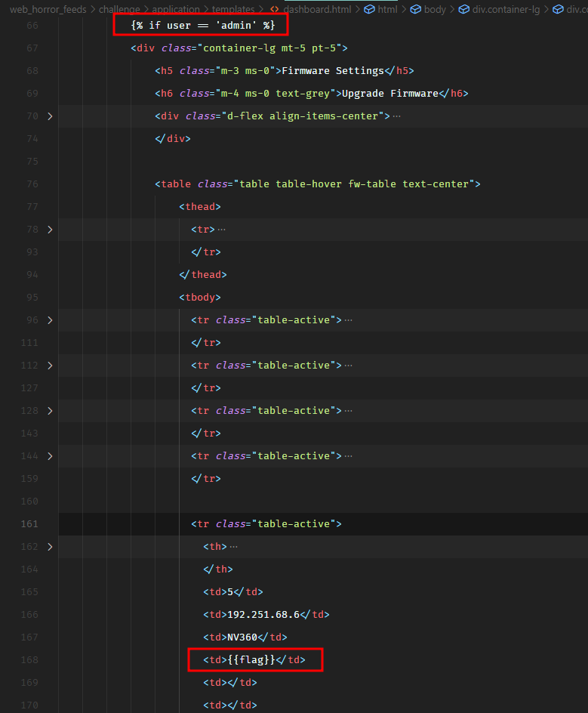Click the body breadcrumb label

(x=435, y=10)
